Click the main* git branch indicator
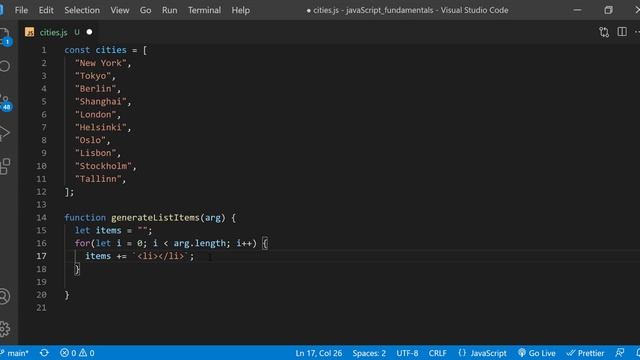Image resolution: width=640 pixels, height=360 pixels. [15, 353]
